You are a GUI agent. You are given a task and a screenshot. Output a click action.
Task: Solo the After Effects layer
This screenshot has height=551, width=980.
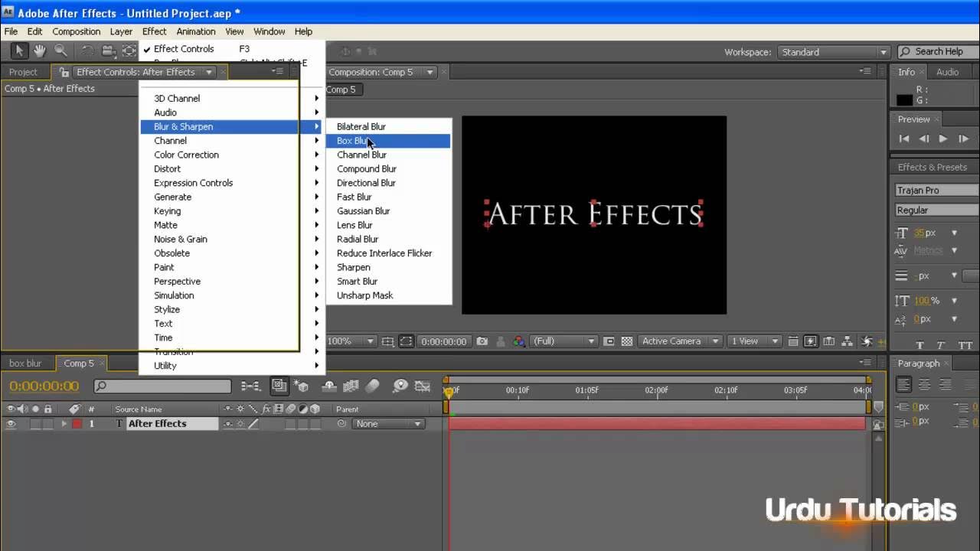[36, 424]
